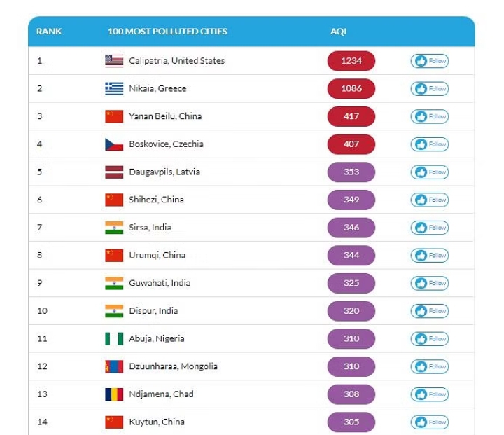Click the Latvia flag beside Daugavpils
The height and width of the screenshot is (435, 504).
[114, 172]
